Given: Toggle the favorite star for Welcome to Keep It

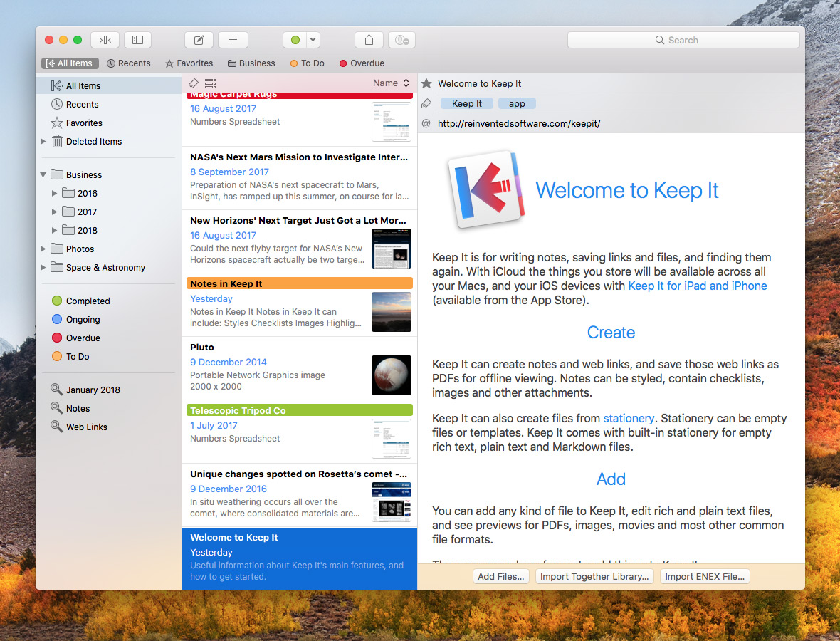Looking at the screenshot, I should tap(426, 83).
